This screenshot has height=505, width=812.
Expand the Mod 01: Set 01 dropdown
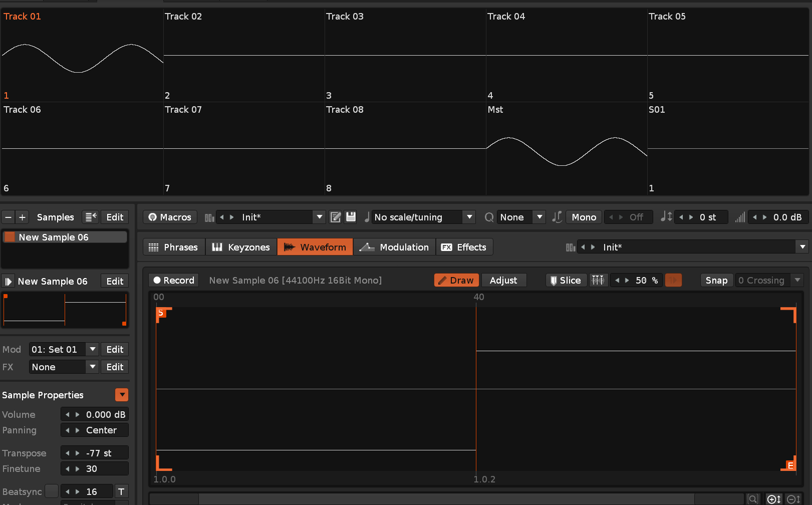(x=92, y=349)
